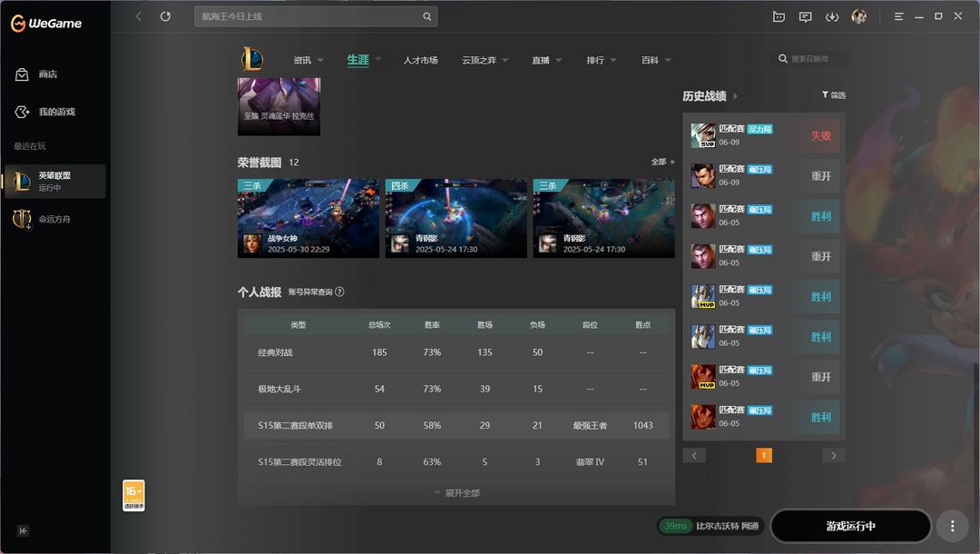The width and height of the screenshot is (980, 554).
Task: Open the hamburger main menu icon
Action: click(898, 17)
